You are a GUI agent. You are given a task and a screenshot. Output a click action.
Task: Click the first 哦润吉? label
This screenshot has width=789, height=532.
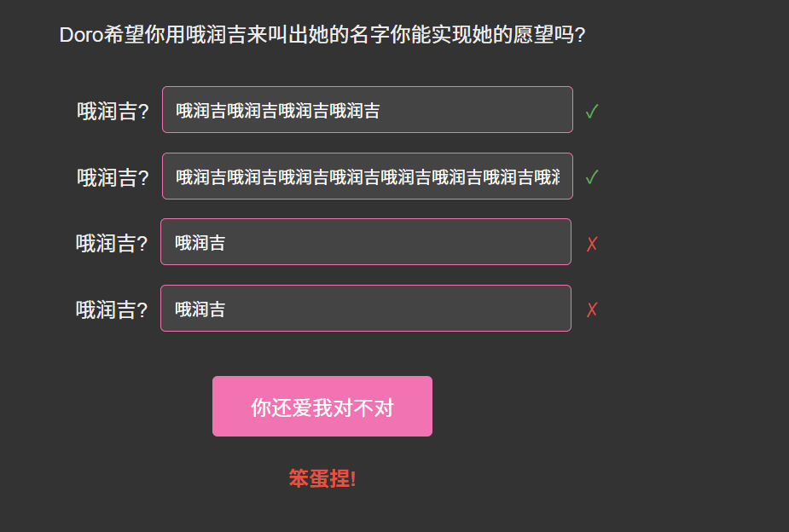[x=113, y=111]
